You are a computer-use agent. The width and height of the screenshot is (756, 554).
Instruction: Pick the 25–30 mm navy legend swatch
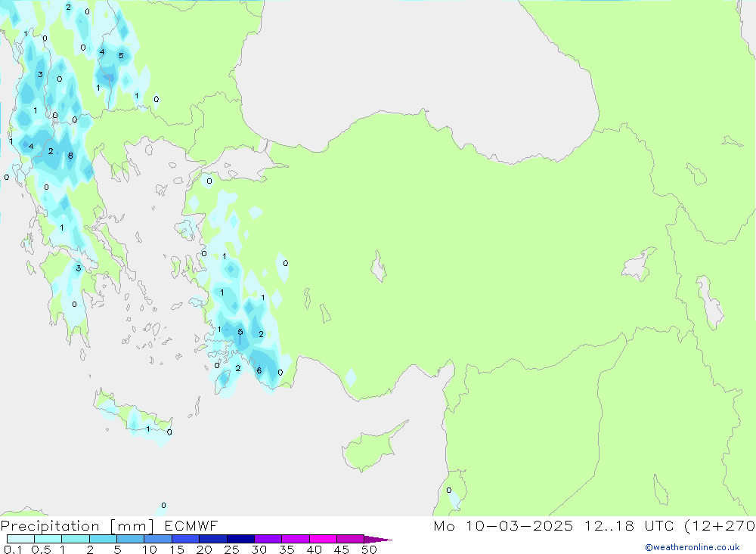pos(240,539)
